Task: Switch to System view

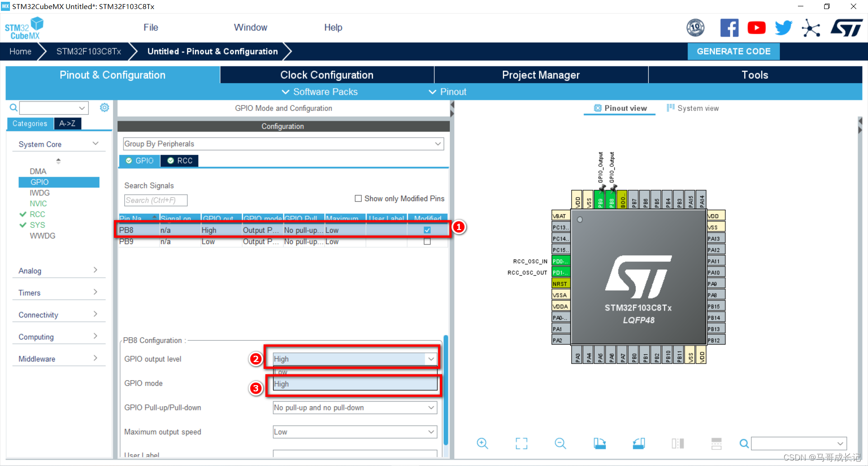Action: [x=693, y=108]
